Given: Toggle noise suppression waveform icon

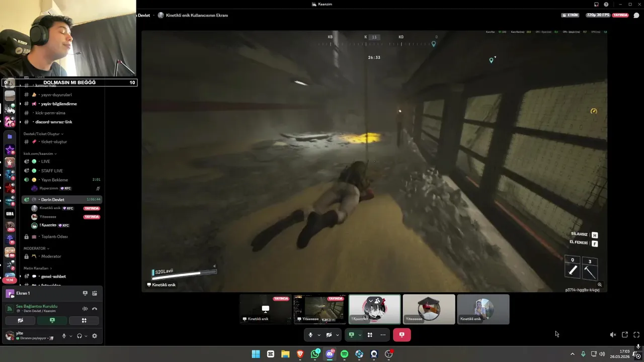Looking at the screenshot, I should (x=85, y=309).
